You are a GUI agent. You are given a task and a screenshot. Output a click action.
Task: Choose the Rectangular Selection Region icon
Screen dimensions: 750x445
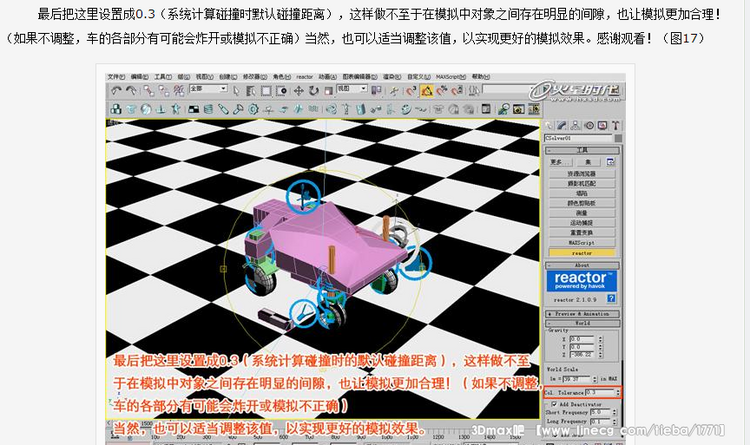[266, 90]
